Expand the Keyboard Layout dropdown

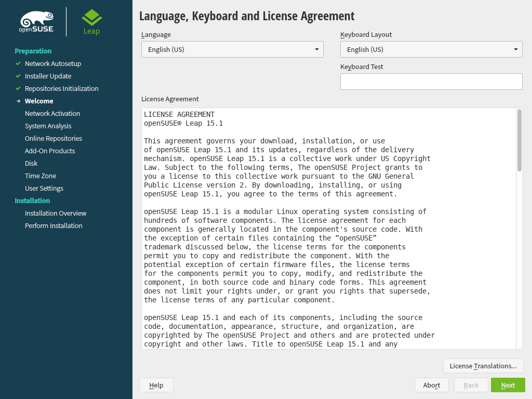(x=431, y=49)
